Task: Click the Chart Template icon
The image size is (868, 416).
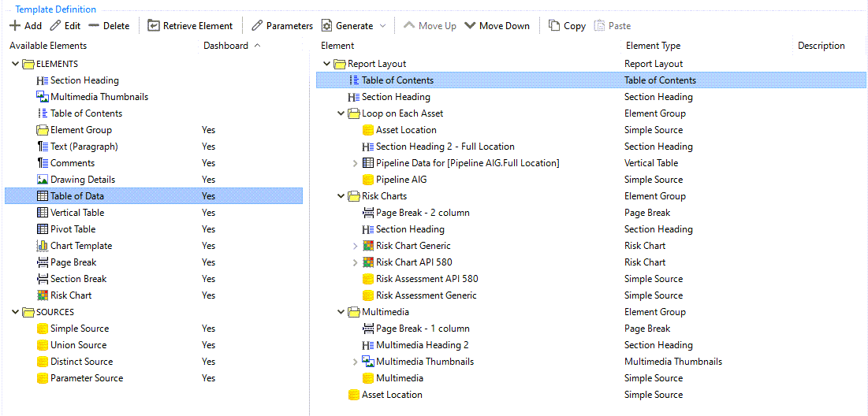Action: click(x=42, y=246)
